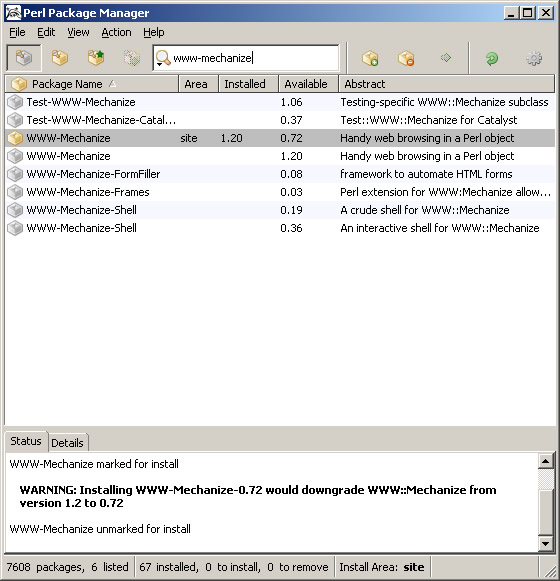560x581 pixels.
Task: Click '67 installed, 0 to install' status entry
Action: pyautogui.click(x=234, y=567)
